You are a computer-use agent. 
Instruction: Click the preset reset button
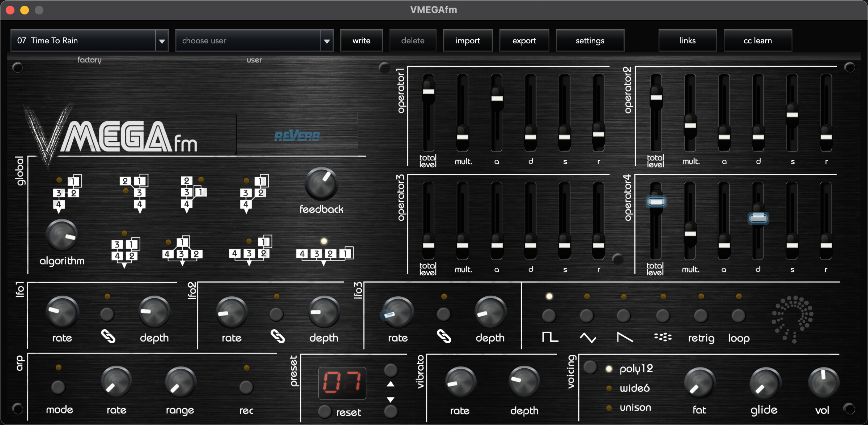pos(324,411)
